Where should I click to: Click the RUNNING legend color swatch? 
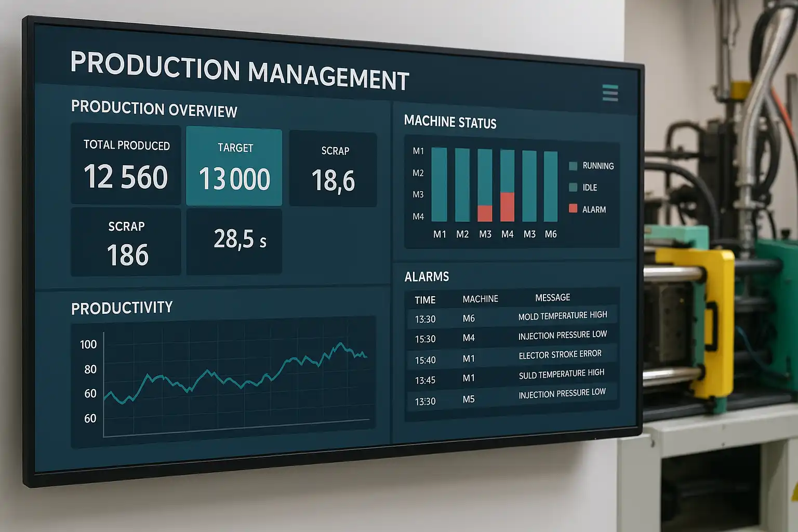coord(573,166)
